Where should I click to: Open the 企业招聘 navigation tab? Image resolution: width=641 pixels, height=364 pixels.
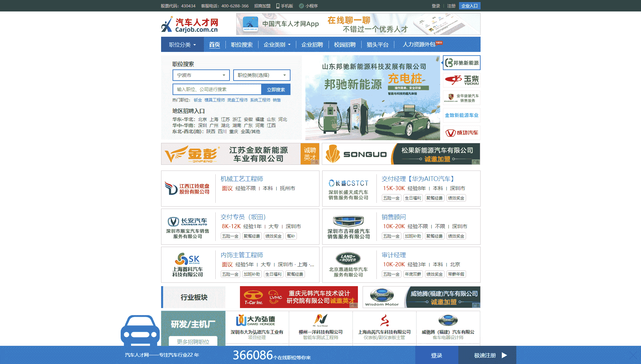(x=312, y=44)
